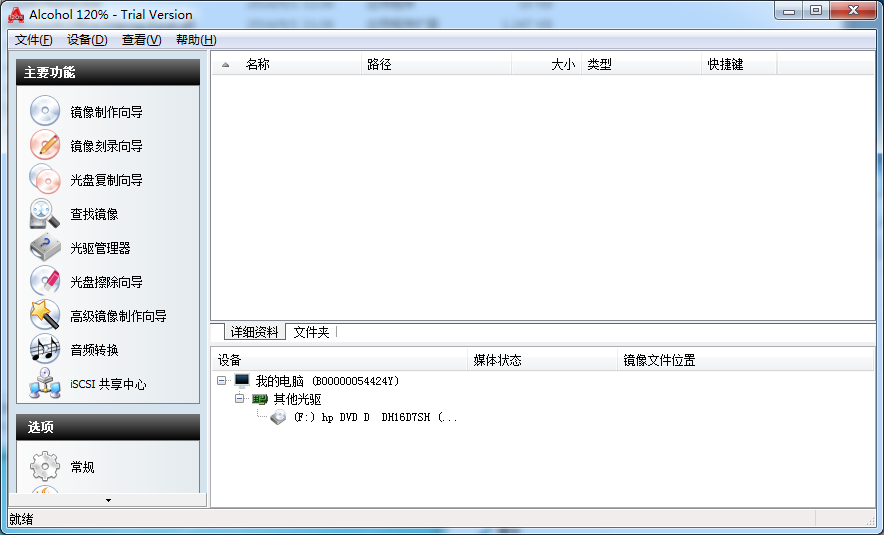Collapse the 我的电脑 tree node
This screenshot has width=884, height=535.
click(x=222, y=381)
